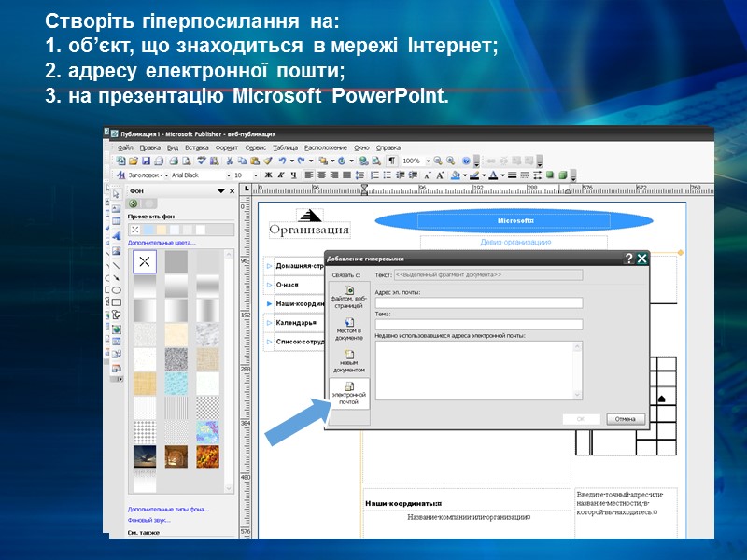
Task: Open the Сервис menu
Action: click(x=255, y=147)
